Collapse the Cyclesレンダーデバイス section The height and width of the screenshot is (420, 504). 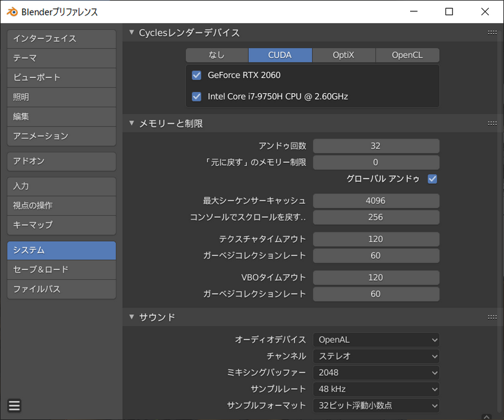point(131,32)
